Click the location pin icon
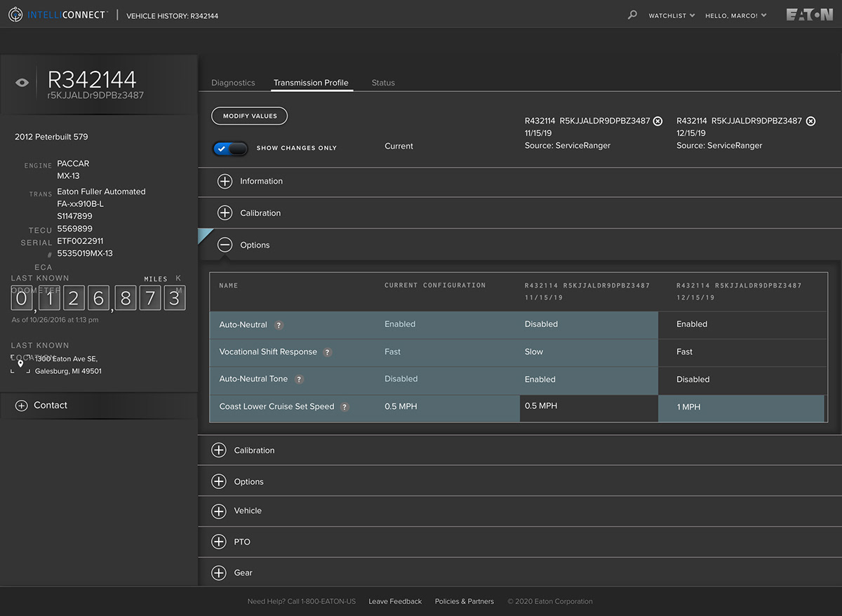Image resolution: width=842 pixels, height=616 pixels. tap(20, 363)
